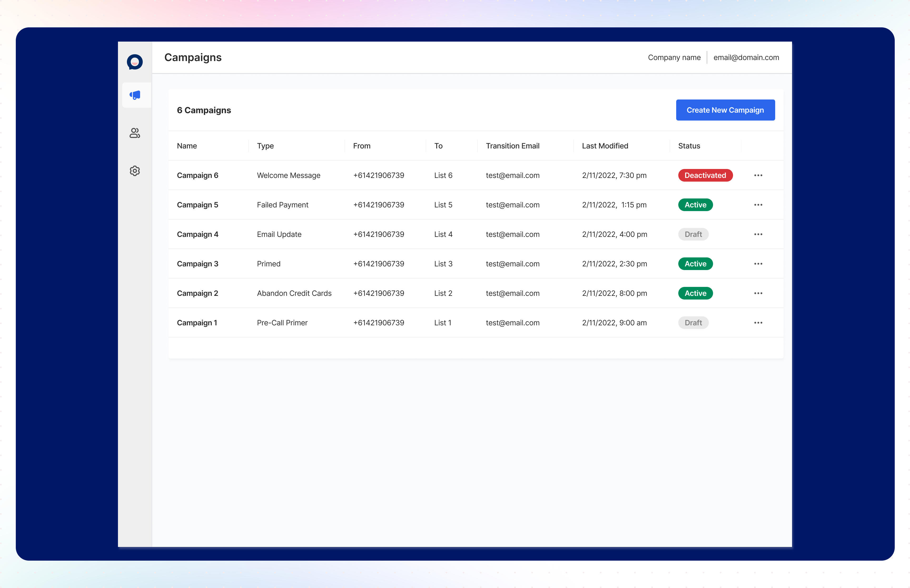Open the three-dot menu for Campaign 4
The width and height of the screenshot is (910, 588).
[758, 234]
